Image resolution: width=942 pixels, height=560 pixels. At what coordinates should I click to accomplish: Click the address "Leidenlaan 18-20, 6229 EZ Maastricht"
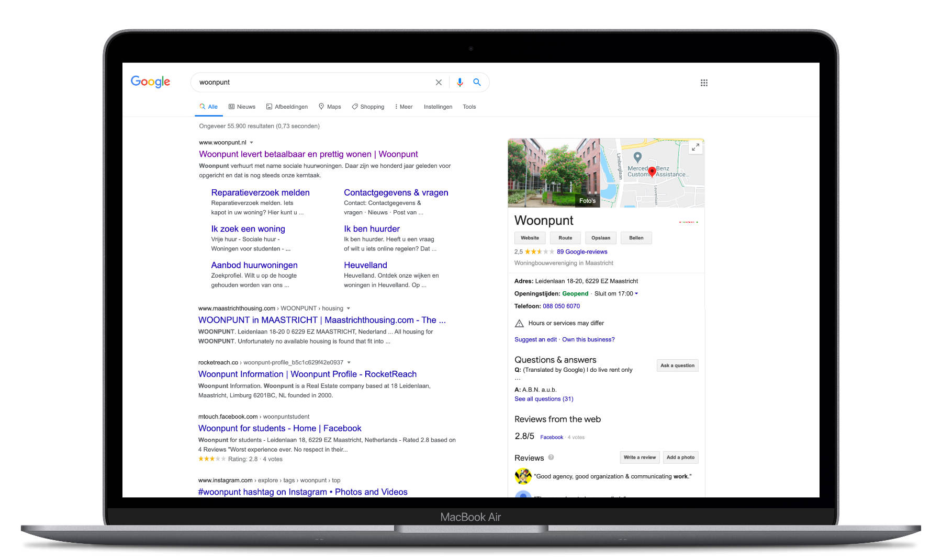coord(586,281)
